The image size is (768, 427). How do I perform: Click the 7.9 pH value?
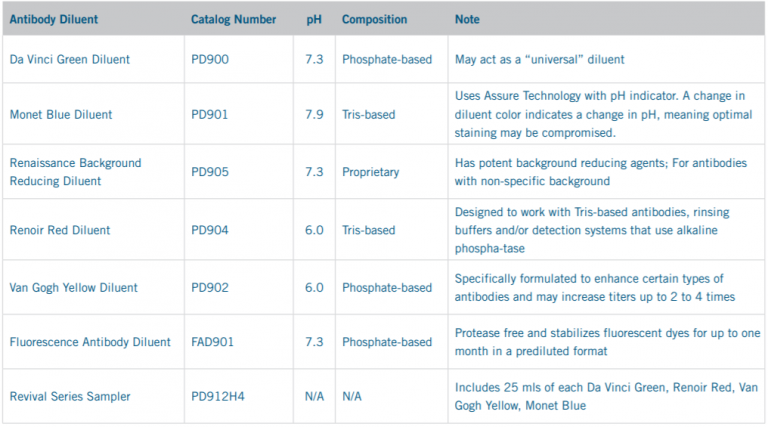313,115
